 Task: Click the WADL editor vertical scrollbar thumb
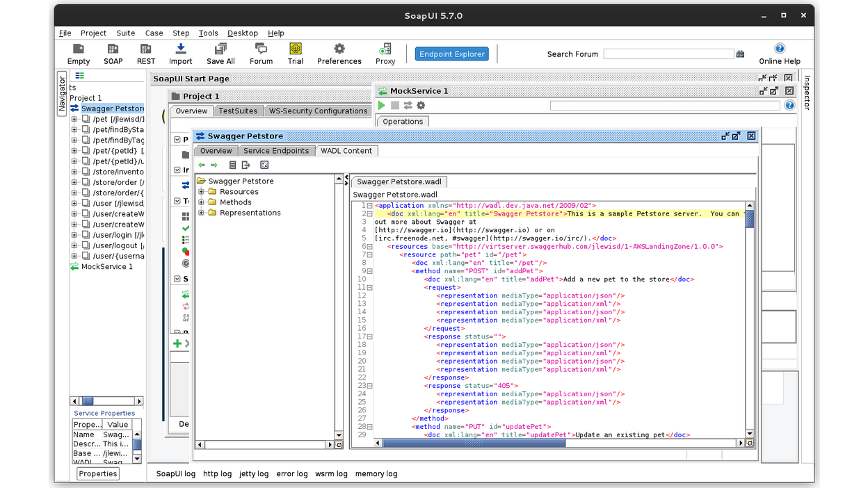(x=750, y=220)
